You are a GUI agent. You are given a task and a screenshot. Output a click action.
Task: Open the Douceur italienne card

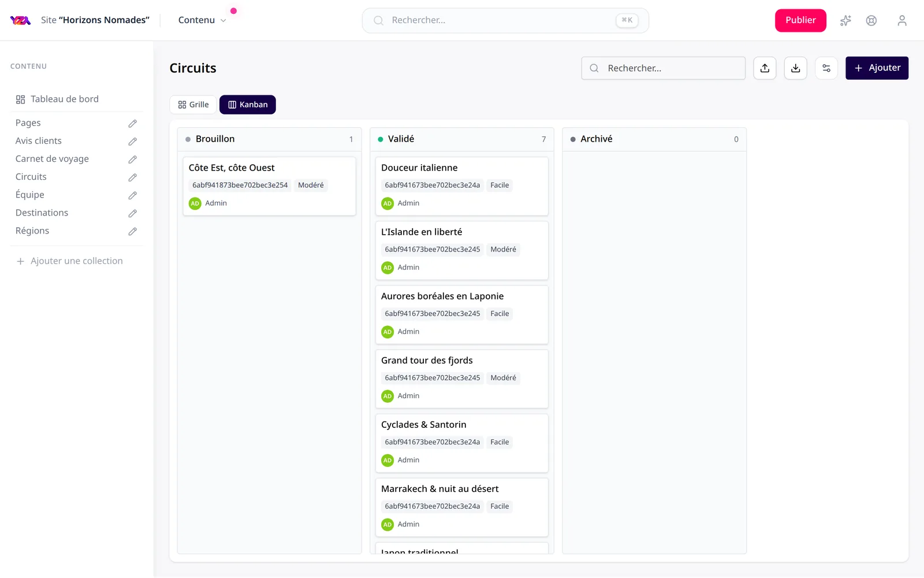[x=462, y=186]
